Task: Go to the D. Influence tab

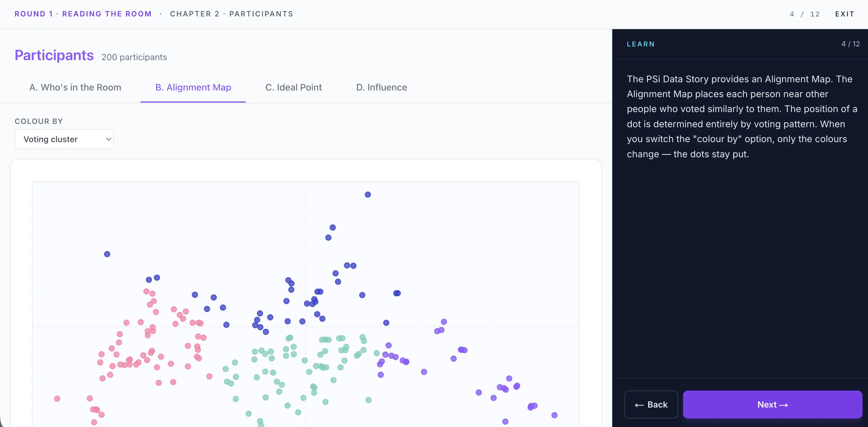Action: [x=381, y=87]
